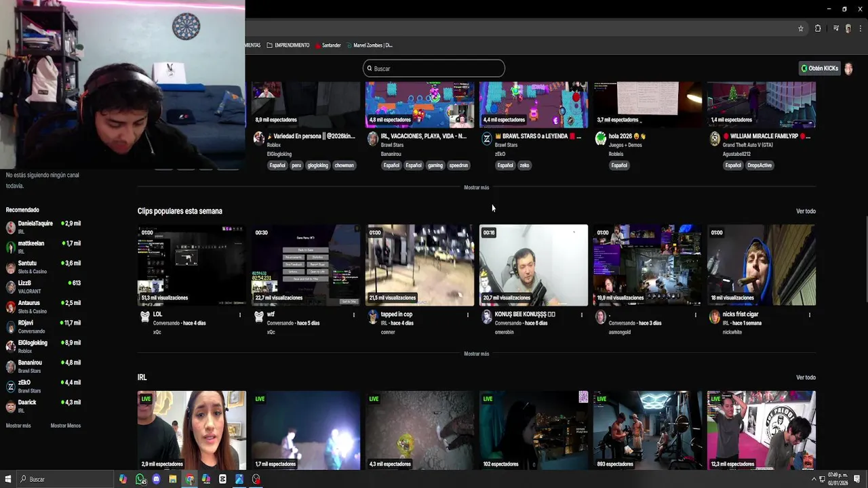Click Robleis avatar beside hola 2026 stream

600,138
